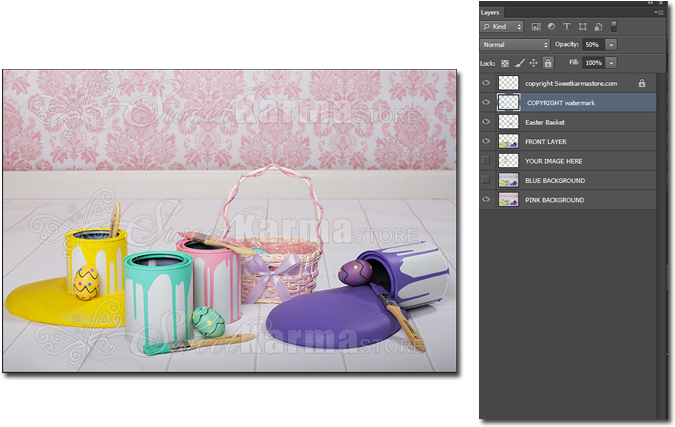The height and width of the screenshot is (427, 675).
Task: Click the copyright Sweetkarmastore.com layer thumbnail
Action: click(x=508, y=83)
